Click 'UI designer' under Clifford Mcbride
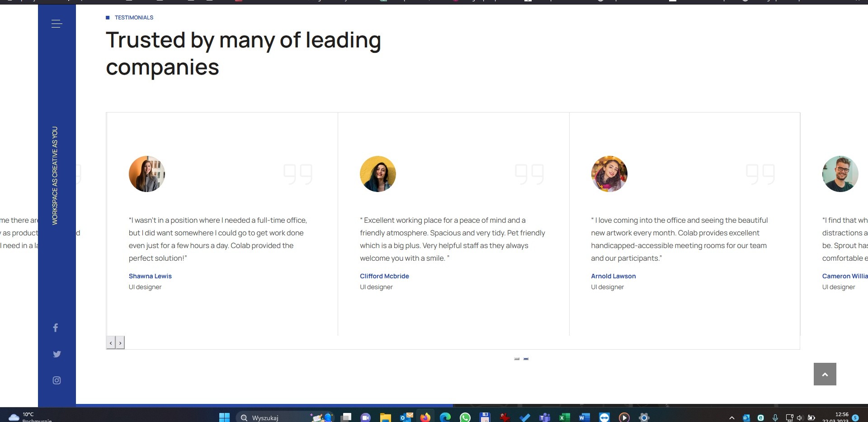 [x=376, y=287]
